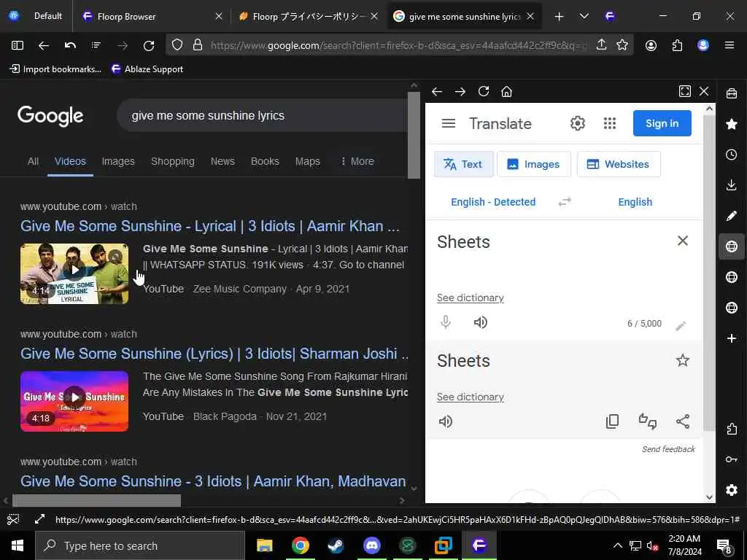Copy the translation

point(612,421)
